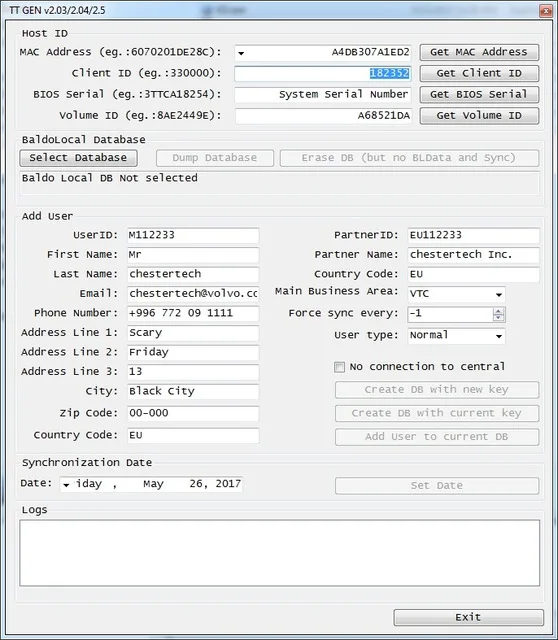Click partner Country Code field under Partner Name
Screen dimensions: 558x640
pos(474,274)
